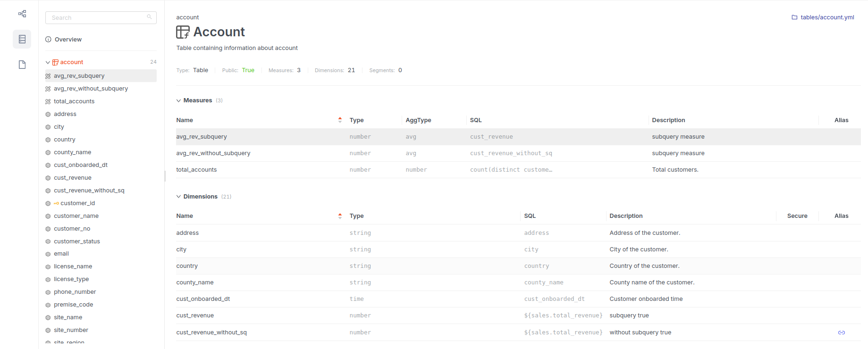Collapse the account tree node
The width and height of the screenshot is (868, 349).
coord(48,62)
